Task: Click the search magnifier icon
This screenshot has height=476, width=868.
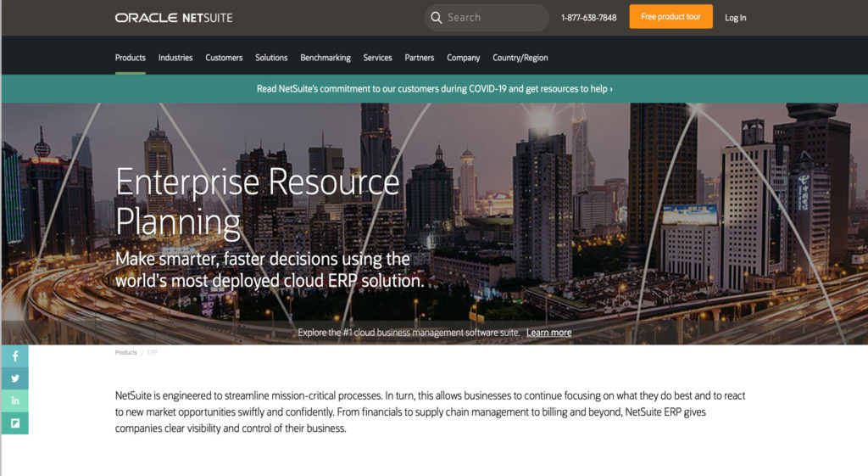Action: coord(437,18)
